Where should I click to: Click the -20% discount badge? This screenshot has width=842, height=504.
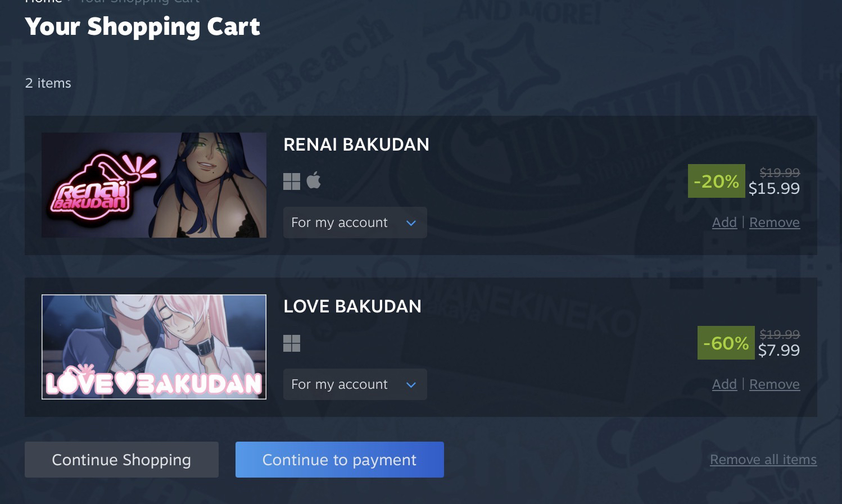pyautogui.click(x=717, y=181)
